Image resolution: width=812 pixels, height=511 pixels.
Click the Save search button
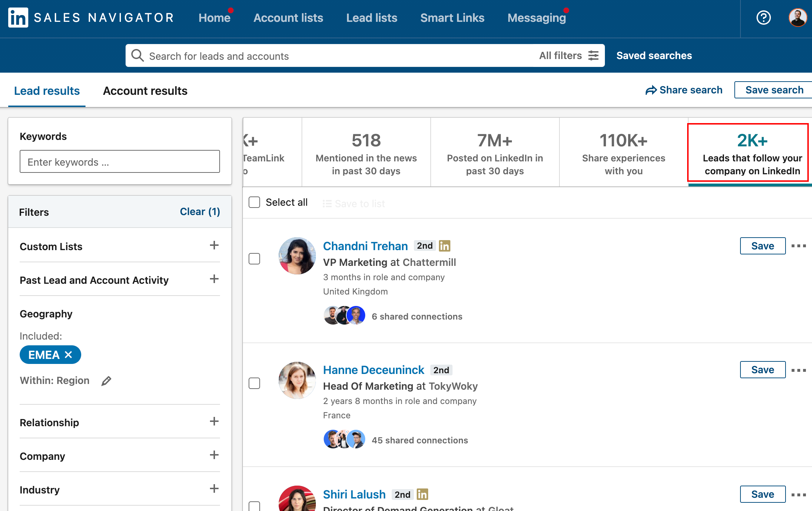pyautogui.click(x=774, y=90)
